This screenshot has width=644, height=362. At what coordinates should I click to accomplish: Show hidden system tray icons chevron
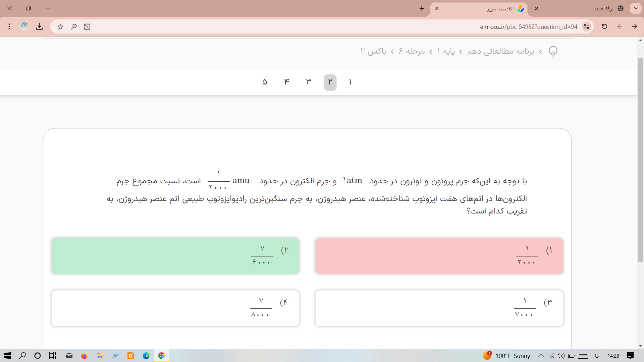click(x=541, y=356)
